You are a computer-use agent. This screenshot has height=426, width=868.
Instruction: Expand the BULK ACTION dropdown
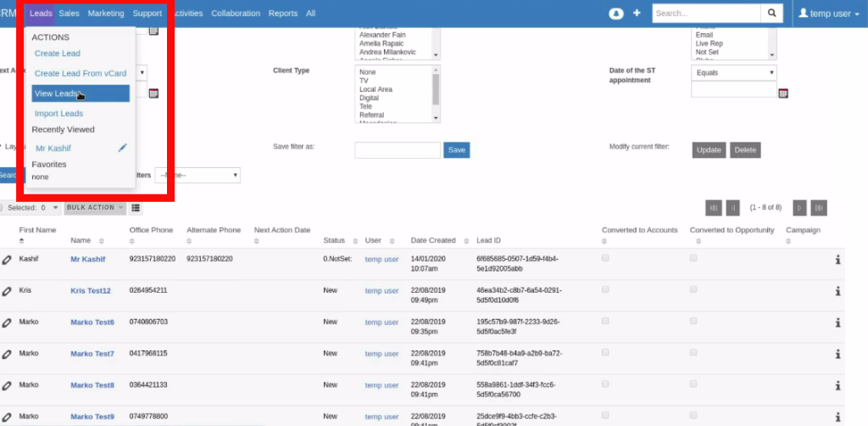click(x=95, y=208)
